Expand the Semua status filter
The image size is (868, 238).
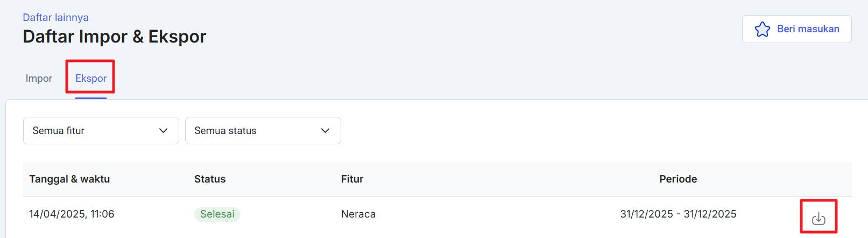(x=263, y=130)
